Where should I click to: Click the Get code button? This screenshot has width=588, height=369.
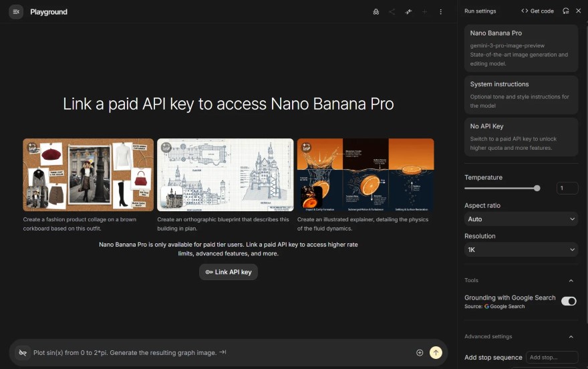[537, 11]
